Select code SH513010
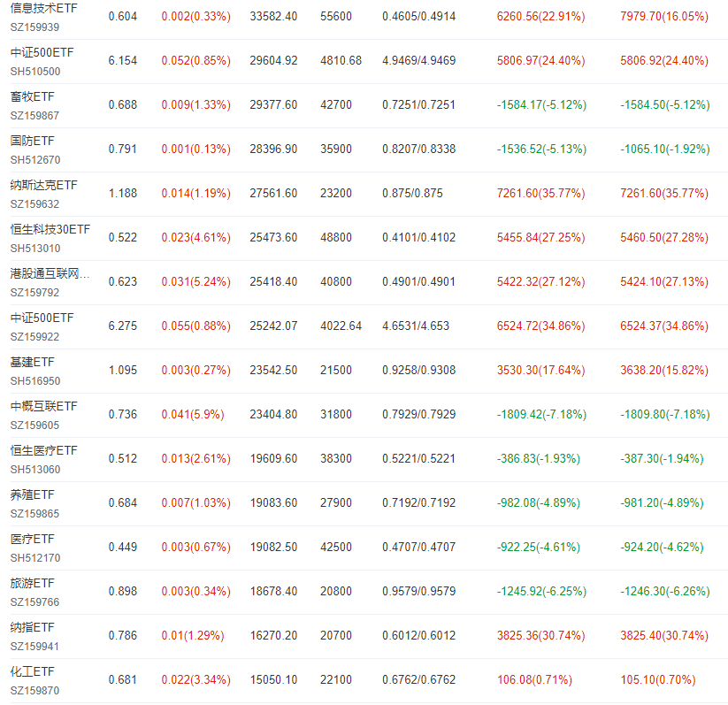 coord(35,248)
